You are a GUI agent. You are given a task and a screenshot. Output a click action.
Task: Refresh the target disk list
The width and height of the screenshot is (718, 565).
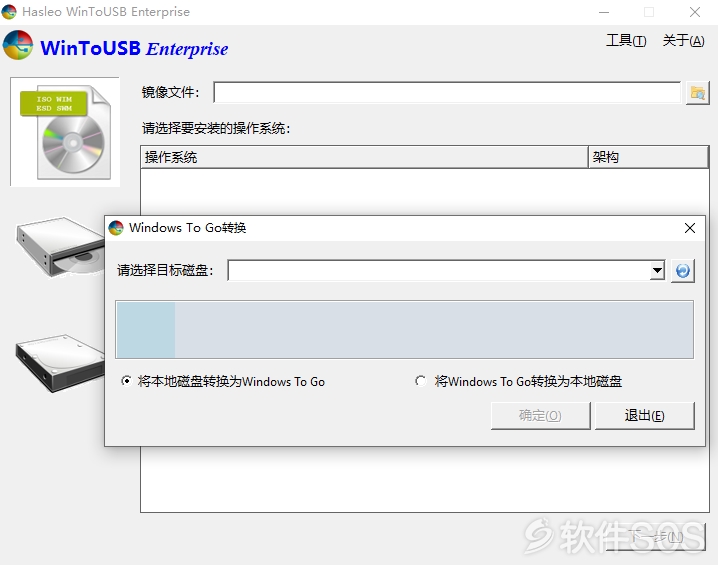(x=683, y=271)
